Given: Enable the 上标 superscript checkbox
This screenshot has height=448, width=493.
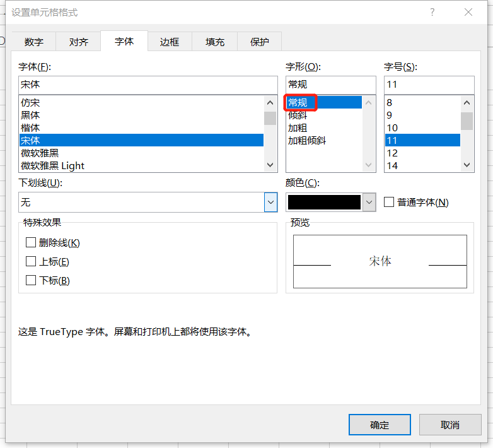Looking at the screenshot, I should pyautogui.click(x=31, y=261).
